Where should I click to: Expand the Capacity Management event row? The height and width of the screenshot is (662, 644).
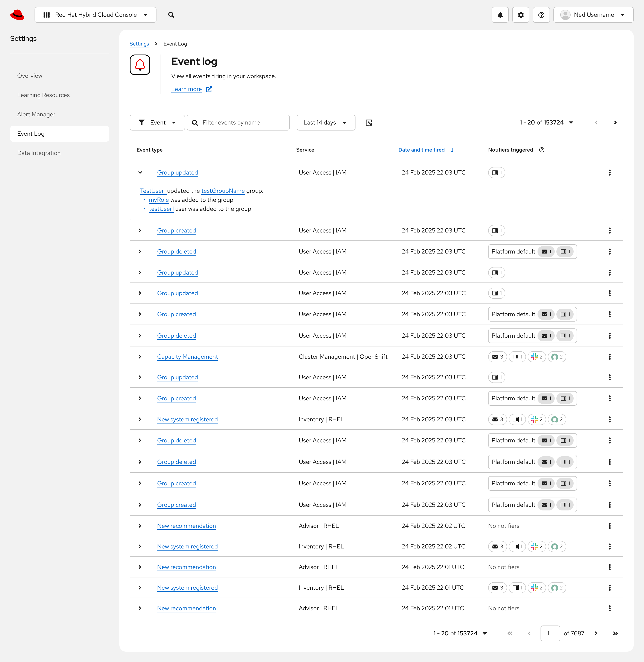click(140, 357)
